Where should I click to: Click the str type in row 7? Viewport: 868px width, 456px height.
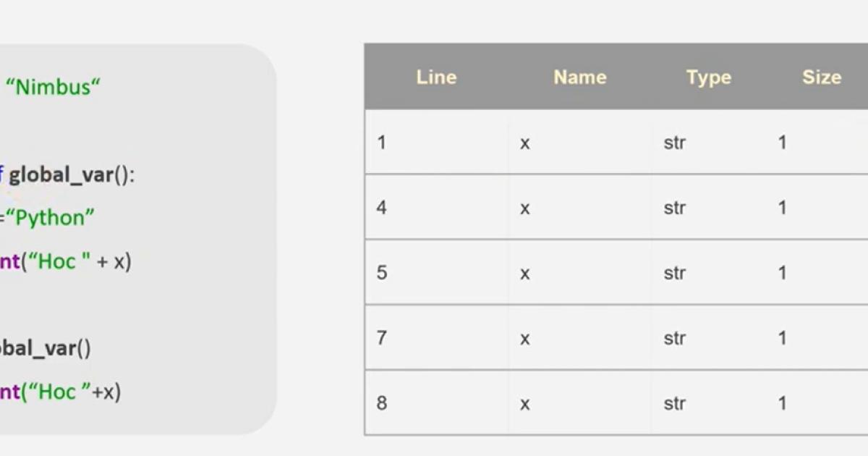click(674, 338)
